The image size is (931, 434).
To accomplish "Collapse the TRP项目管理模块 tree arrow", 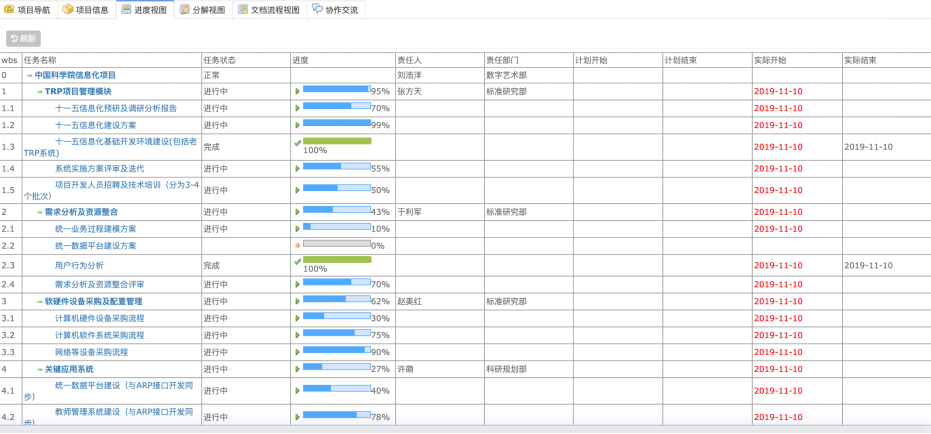I will coord(40,92).
